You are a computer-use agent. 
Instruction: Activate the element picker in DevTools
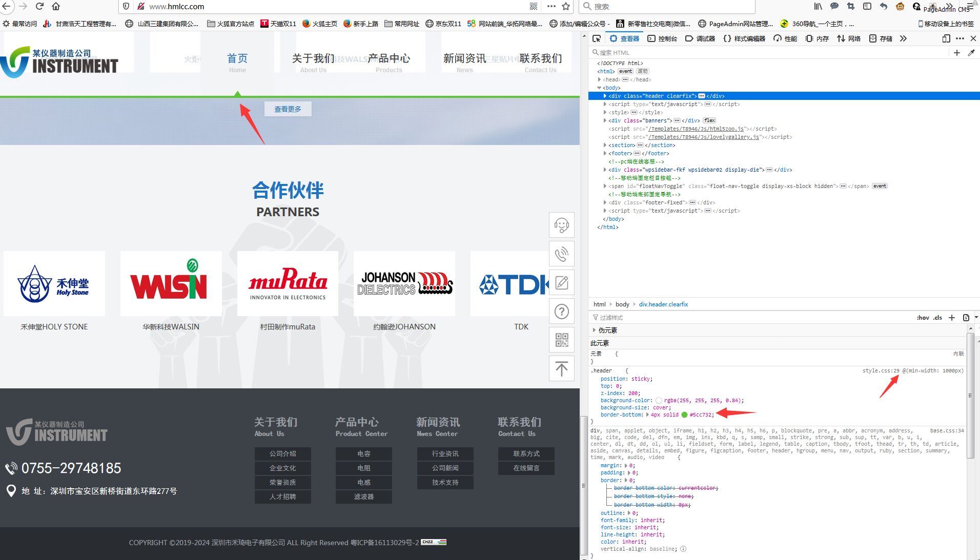[x=597, y=38]
